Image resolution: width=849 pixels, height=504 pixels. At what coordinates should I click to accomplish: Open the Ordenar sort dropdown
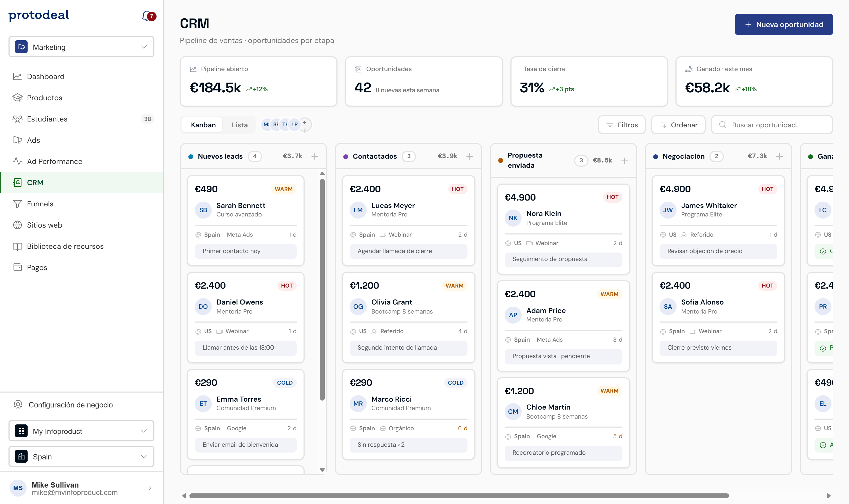[x=678, y=125]
